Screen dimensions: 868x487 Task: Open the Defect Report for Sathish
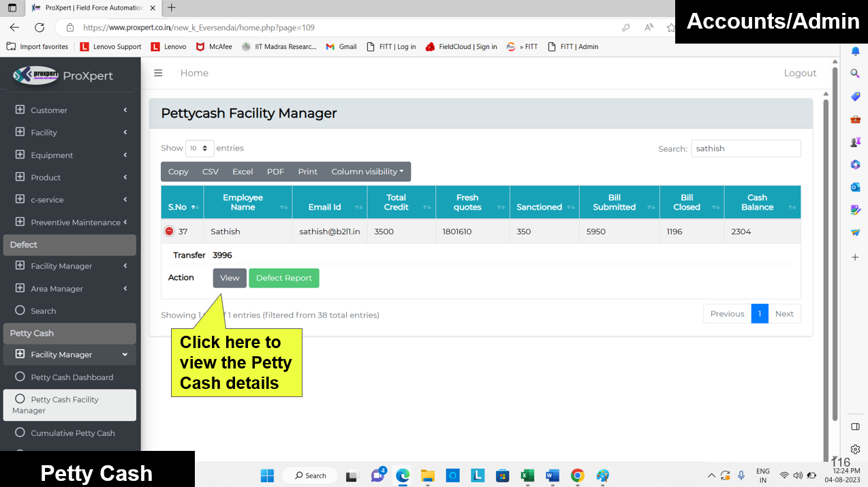(x=283, y=278)
